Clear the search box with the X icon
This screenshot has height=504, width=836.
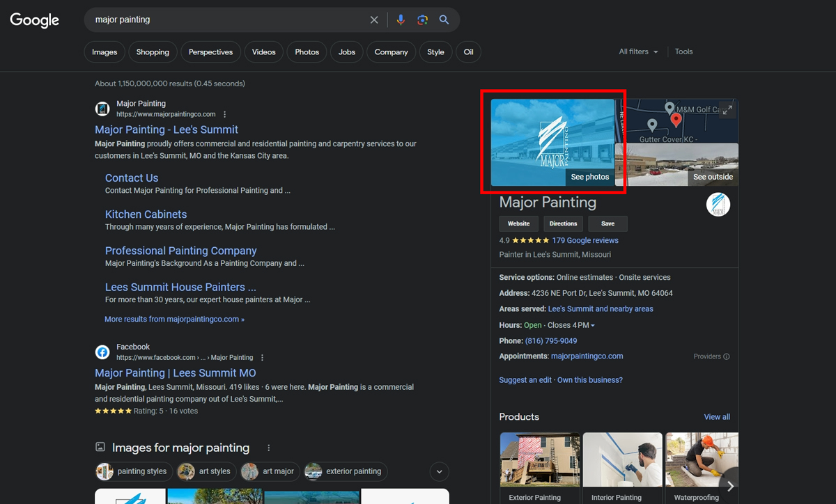374,20
